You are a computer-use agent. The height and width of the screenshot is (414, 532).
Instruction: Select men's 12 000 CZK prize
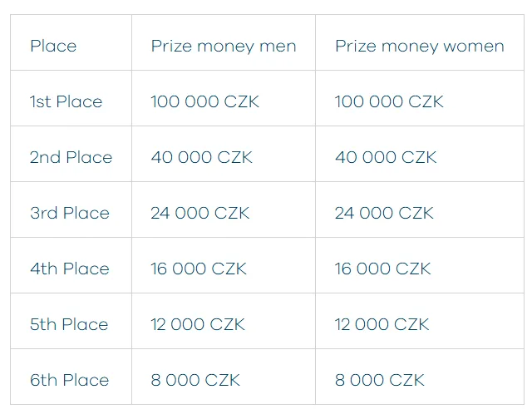point(198,324)
